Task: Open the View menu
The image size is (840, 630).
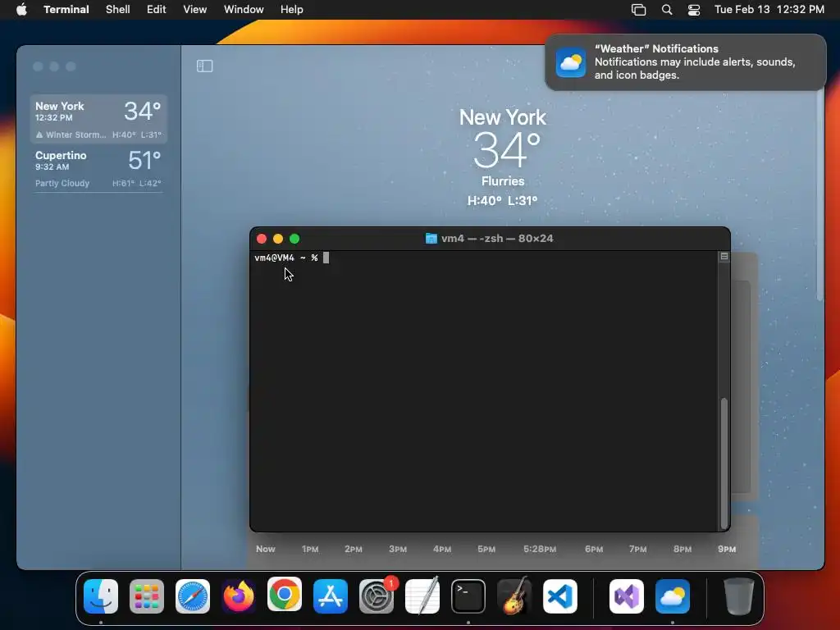Action: click(x=195, y=10)
